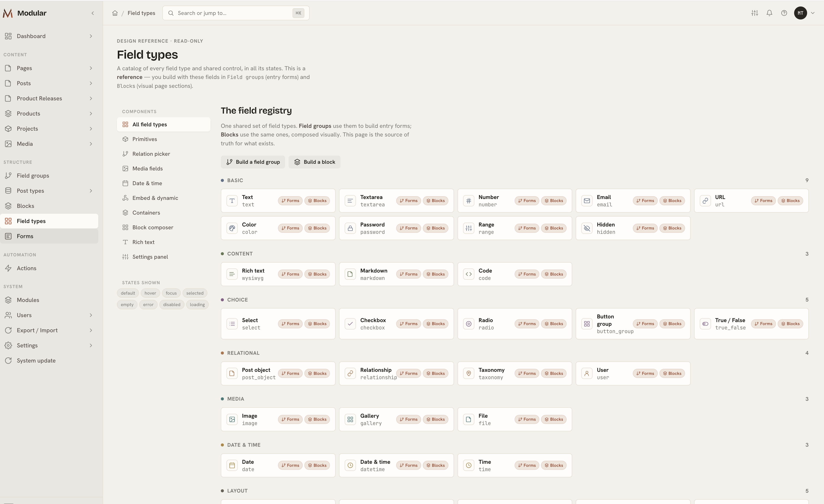Click the URL field link icon
Image resolution: width=824 pixels, height=504 pixels.
[x=705, y=201]
